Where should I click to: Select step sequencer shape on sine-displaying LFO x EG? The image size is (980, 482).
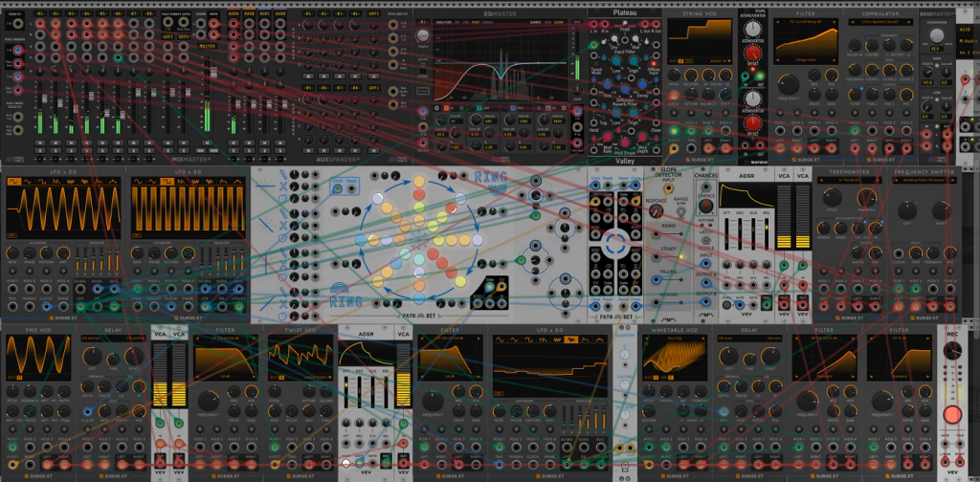[x=113, y=181]
